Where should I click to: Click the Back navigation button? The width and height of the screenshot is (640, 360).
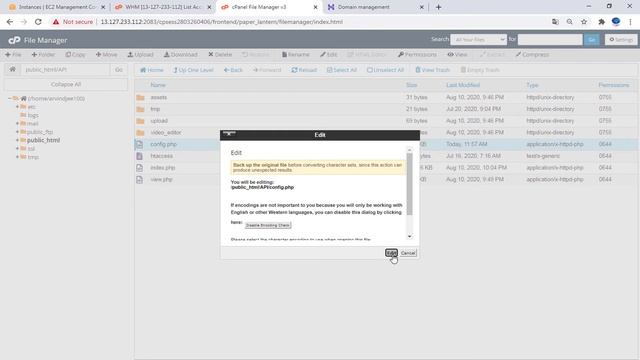pyautogui.click(x=233, y=70)
